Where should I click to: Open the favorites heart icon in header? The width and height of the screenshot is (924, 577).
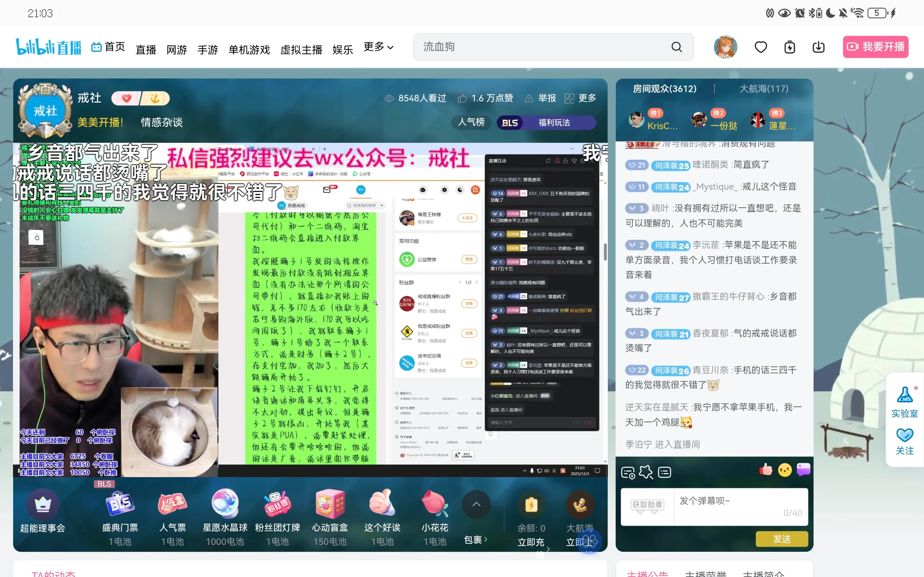click(x=760, y=47)
